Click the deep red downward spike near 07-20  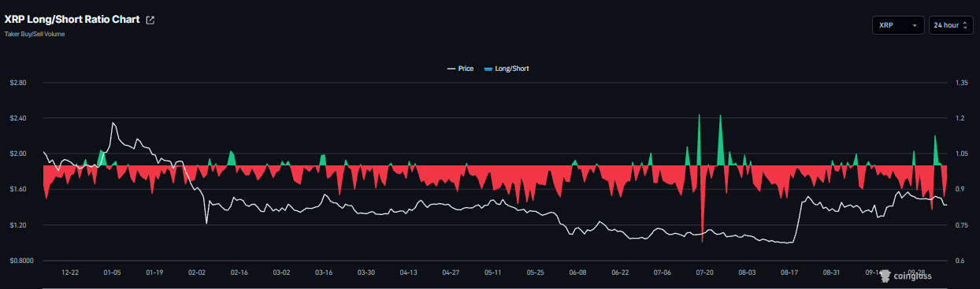pyautogui.click(x=702, y=200)
